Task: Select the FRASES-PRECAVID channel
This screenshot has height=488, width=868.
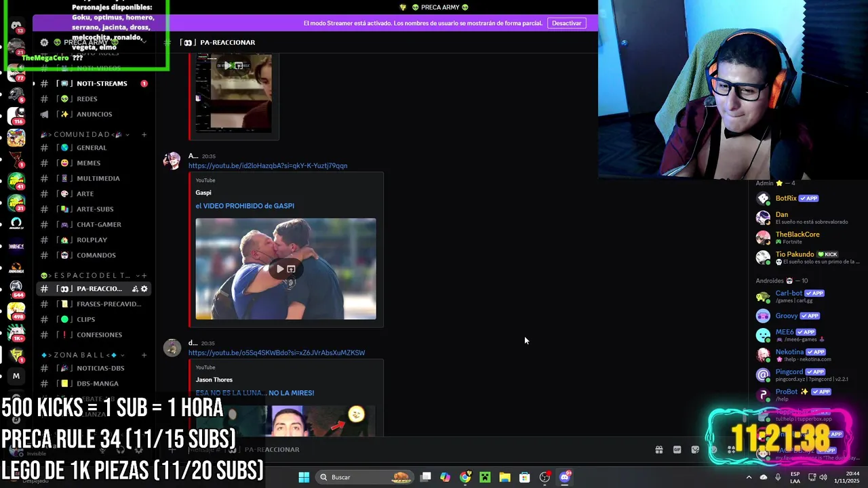Action: point(94,304)
